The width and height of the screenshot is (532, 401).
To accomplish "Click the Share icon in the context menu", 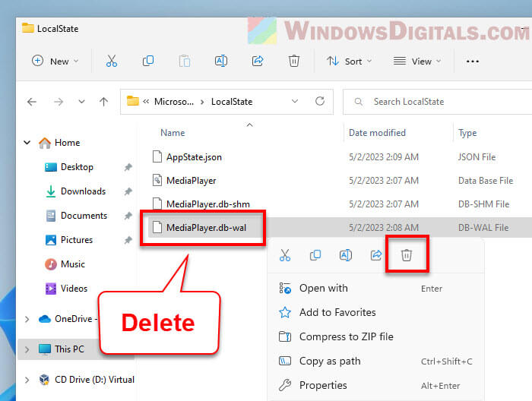I will point(376,255).
